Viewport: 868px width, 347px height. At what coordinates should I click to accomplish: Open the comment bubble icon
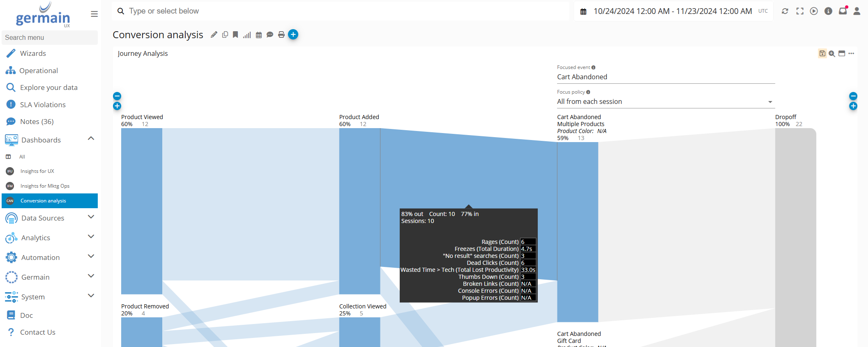270,35
